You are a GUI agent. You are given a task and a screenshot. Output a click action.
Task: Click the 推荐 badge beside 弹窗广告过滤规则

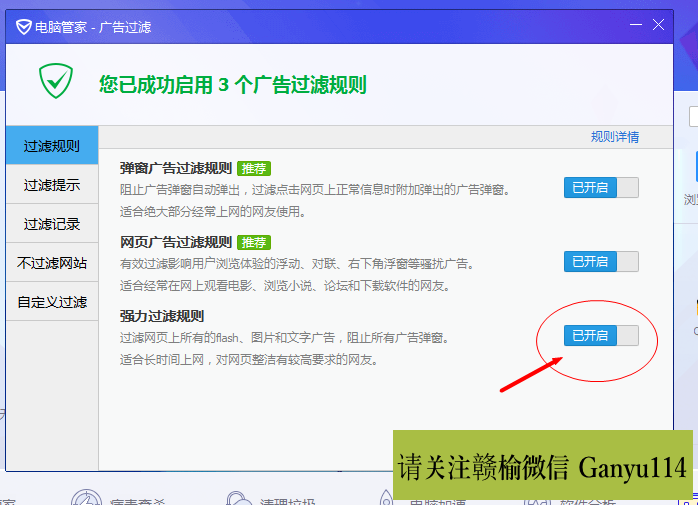tap(254, 168)
